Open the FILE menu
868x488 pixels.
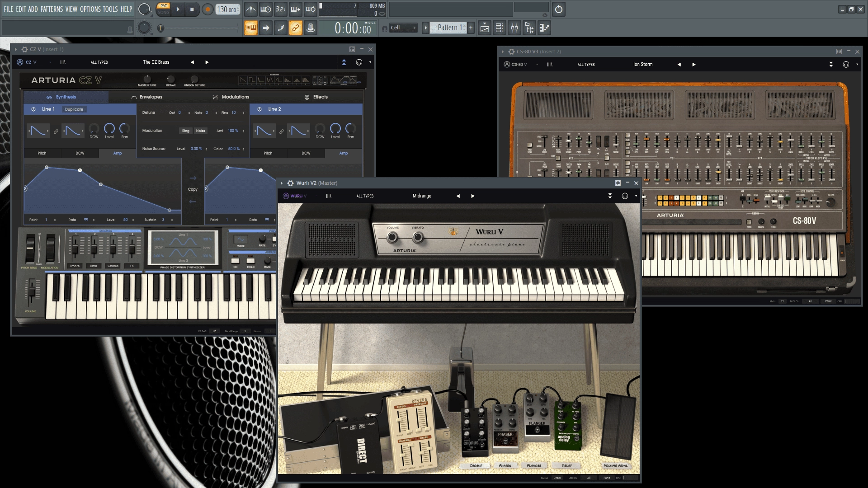9,9
